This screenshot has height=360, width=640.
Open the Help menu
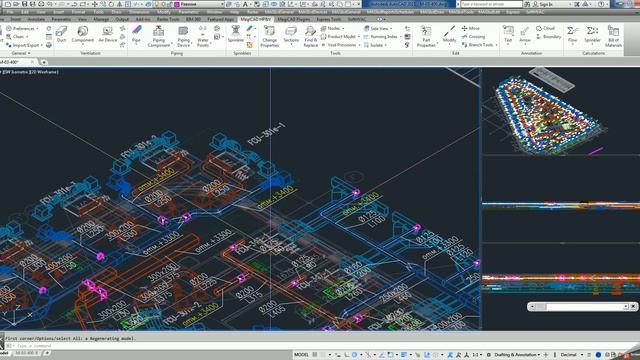(x=234, y=12)
